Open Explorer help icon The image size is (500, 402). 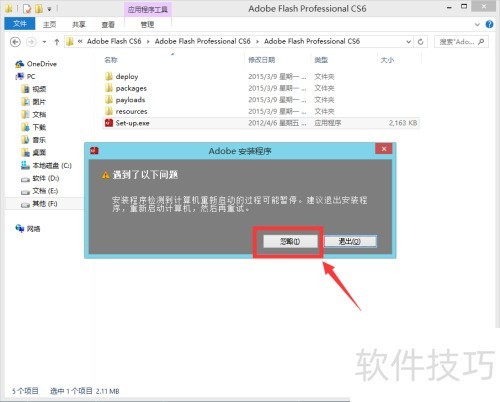pos(489,24)
